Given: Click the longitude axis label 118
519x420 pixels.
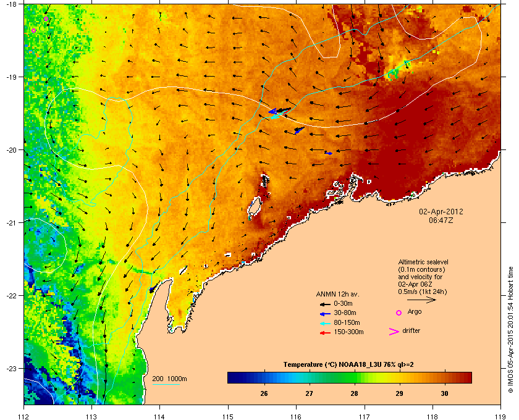Looking at the screenshot, I should pyautogui.click(x=432, y=416).
